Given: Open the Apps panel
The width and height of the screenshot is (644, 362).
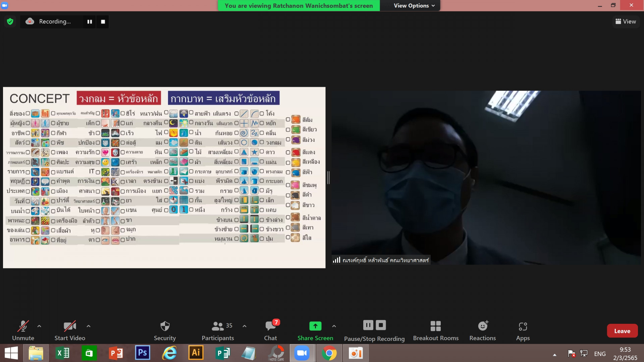Looking at the screenshot, I should coord(523,330).
